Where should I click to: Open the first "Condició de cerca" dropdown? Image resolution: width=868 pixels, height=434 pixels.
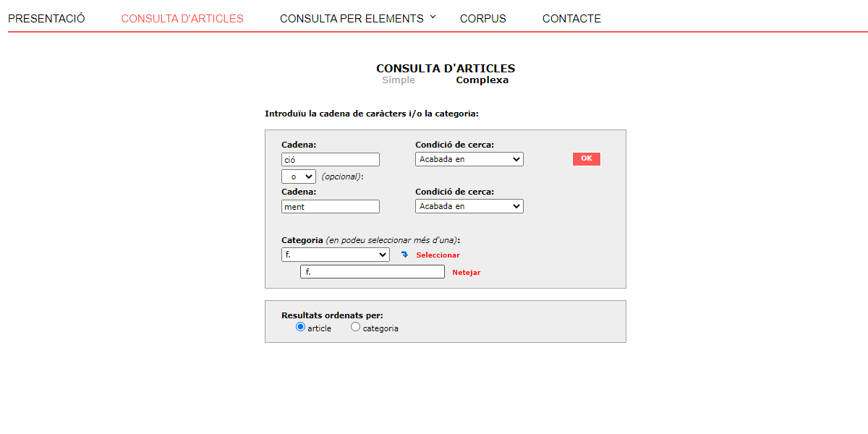469,158
